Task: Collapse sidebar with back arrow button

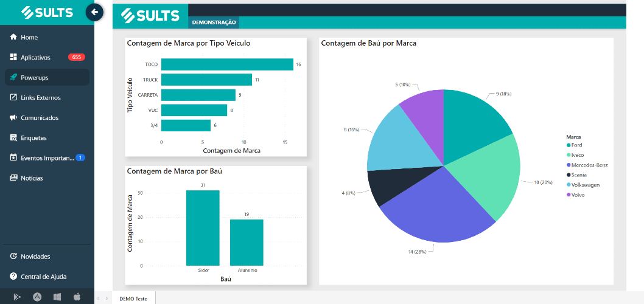Action: (x=94, y=12)
